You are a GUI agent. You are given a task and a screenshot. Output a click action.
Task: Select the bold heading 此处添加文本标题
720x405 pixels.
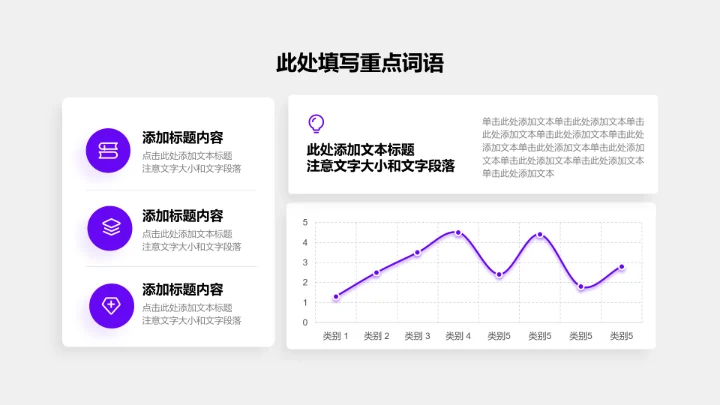(360, 149)
